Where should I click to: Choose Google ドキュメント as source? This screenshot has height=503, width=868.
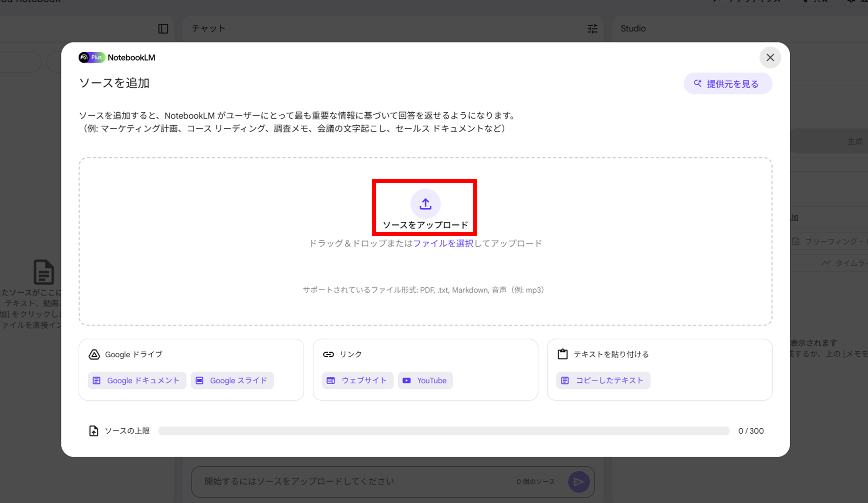point(137,380)
